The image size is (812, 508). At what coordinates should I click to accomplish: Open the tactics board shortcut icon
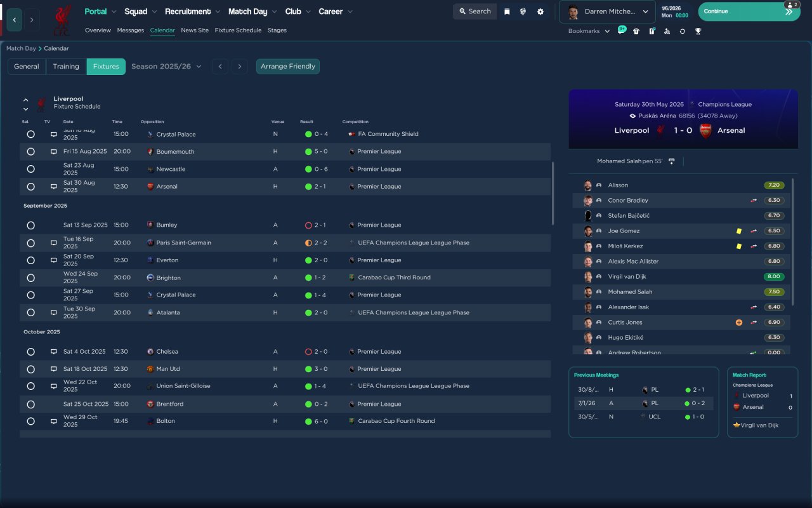point(652,31)
